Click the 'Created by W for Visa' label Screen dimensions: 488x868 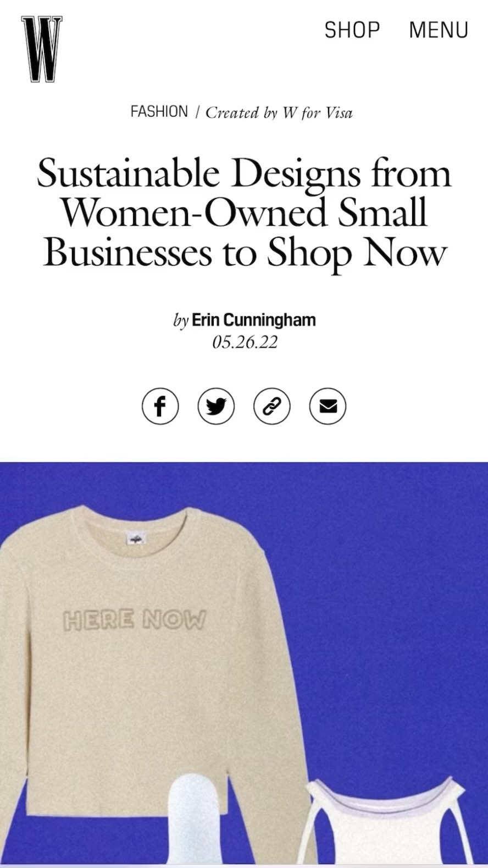pos(279,113)
